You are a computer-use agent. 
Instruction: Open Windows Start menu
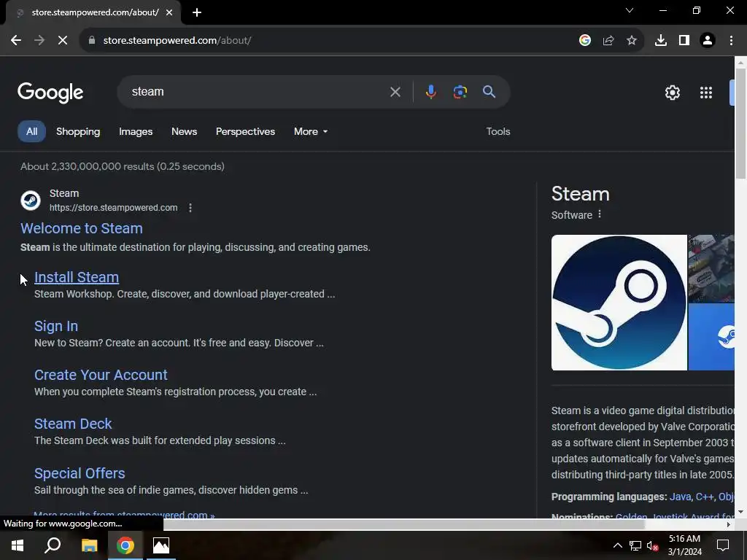(x=18, y=545)
